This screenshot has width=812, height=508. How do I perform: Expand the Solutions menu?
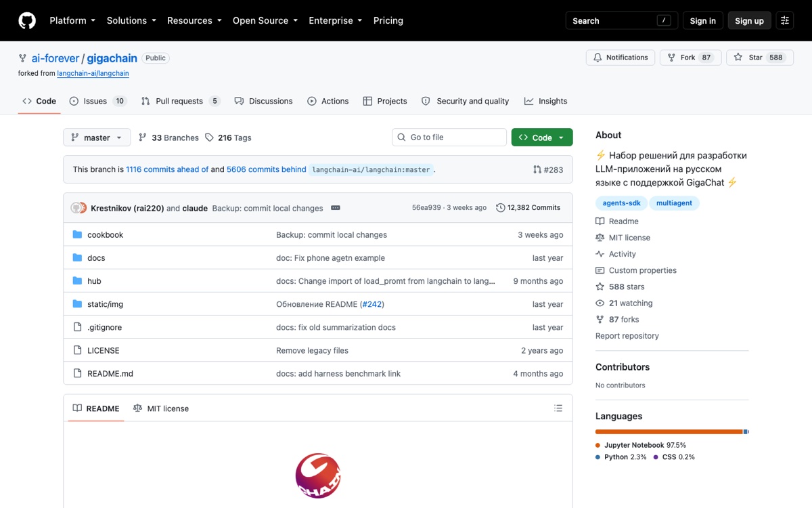coord(131,20)
